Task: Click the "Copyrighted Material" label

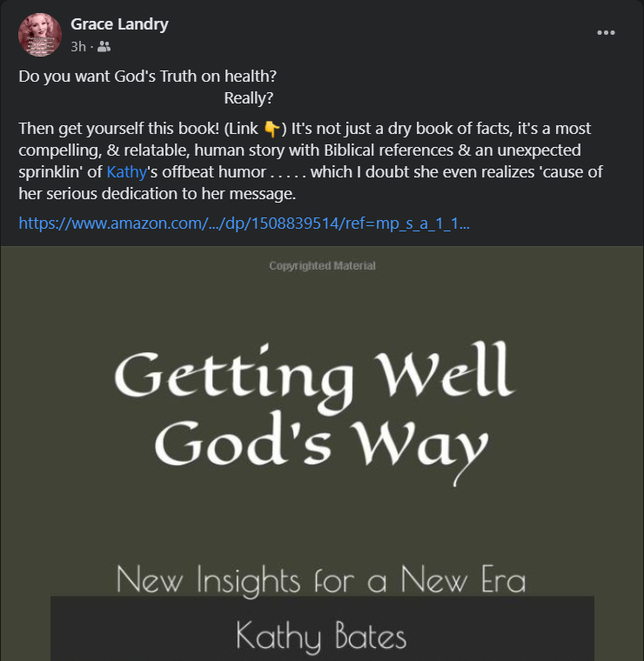Action: pos(322,266)
